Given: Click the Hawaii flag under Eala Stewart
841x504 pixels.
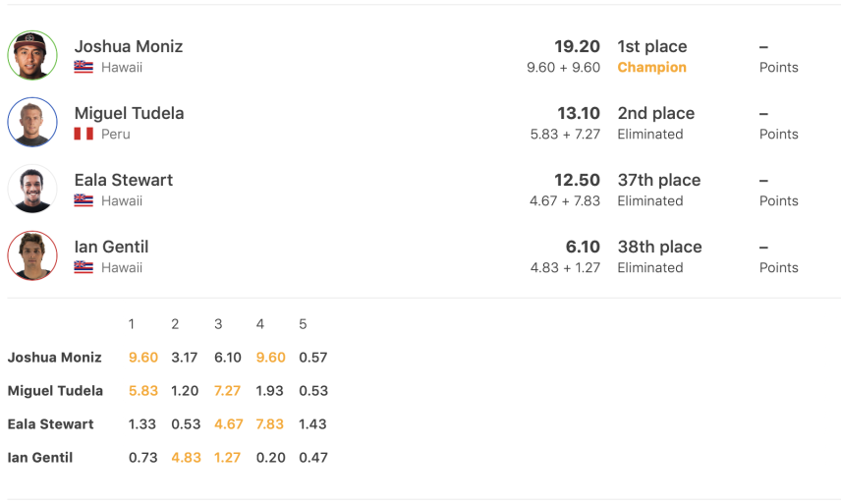Looking at the screenshot, I should (84, 200).
